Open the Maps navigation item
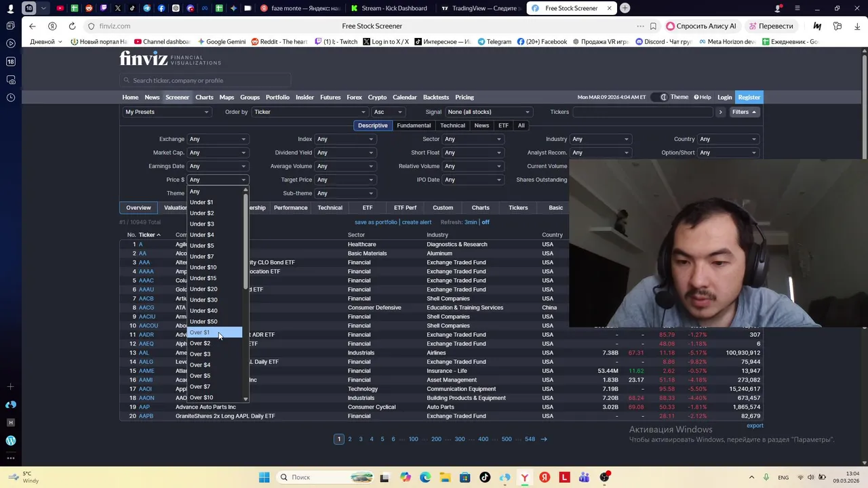The height and width of the screenshot is (488, 868). (x=226, y=97)
